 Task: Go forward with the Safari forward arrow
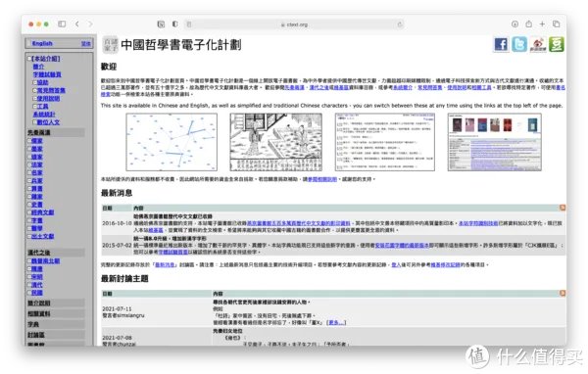(x=90, y=23)
